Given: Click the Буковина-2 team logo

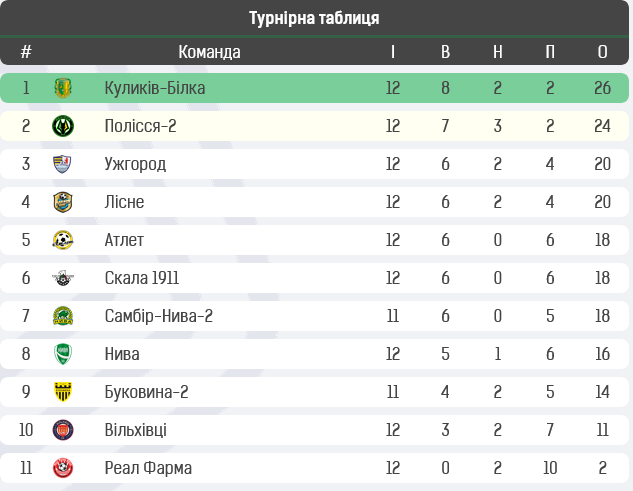Looking at the screenshot, I should pyautogui.click(x=63, y=392).
